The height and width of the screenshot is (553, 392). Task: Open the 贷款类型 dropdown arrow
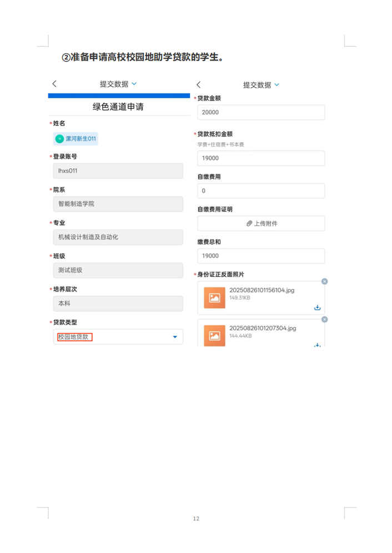175,337
